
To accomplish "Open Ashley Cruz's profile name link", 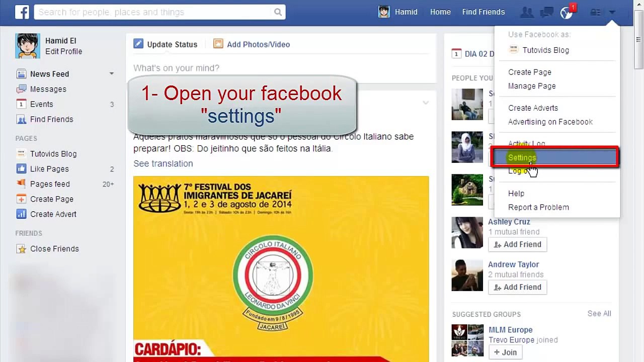I will tap(509, 222).
